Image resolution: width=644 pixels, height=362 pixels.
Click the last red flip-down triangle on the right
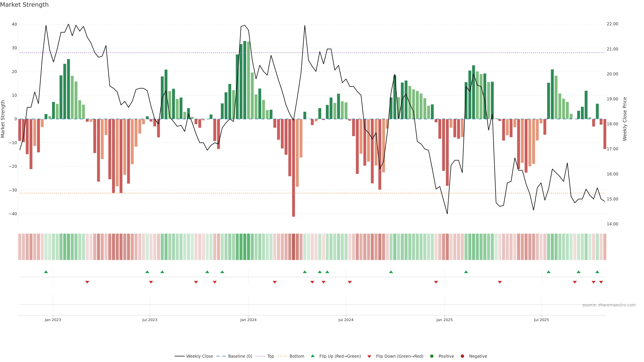click(601, 282)
